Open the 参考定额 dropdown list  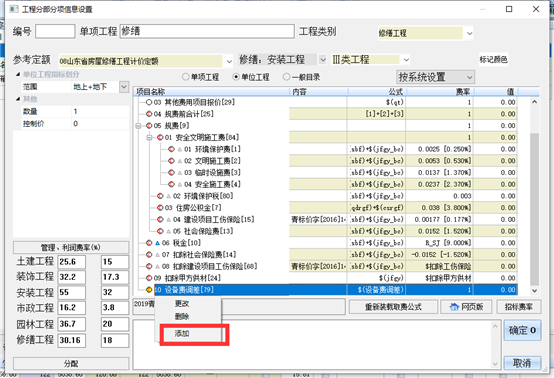pos(229,61)
